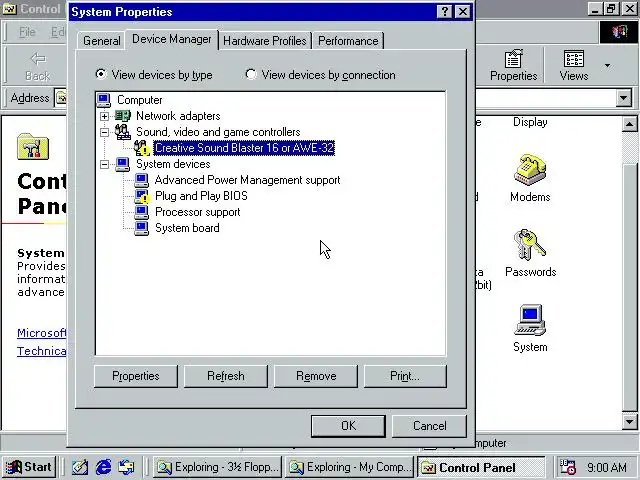This screenshot has width=640, height=480.
Task: Collapse the Sound, video and game controllers node
Action: pyautogui.click(x=104, y=132)
